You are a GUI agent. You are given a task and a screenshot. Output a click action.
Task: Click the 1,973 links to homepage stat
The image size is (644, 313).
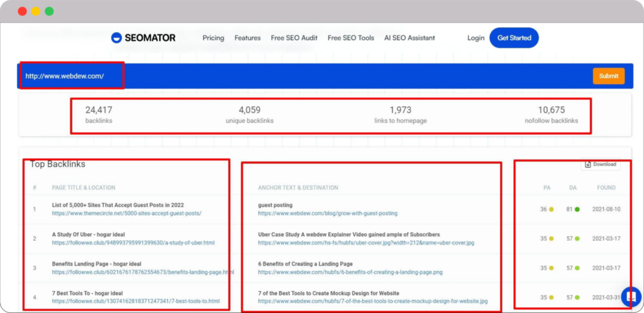tap(401, 115)
